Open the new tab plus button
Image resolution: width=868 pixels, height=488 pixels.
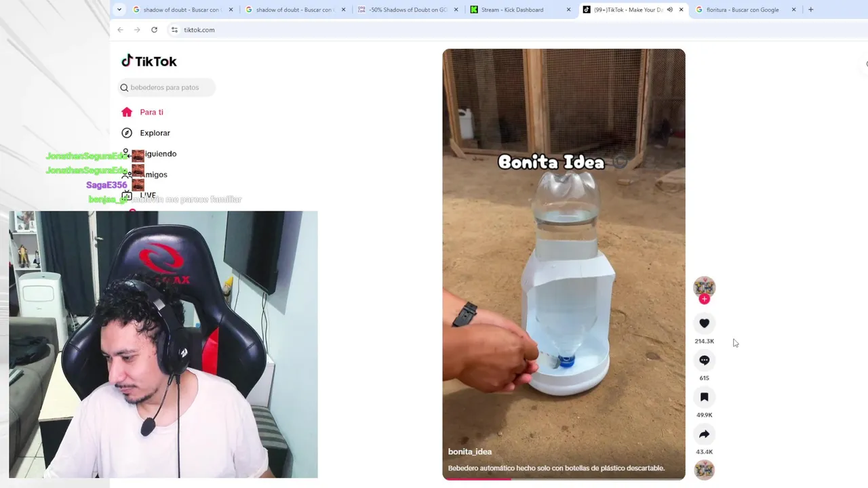[x=810, y=9]
